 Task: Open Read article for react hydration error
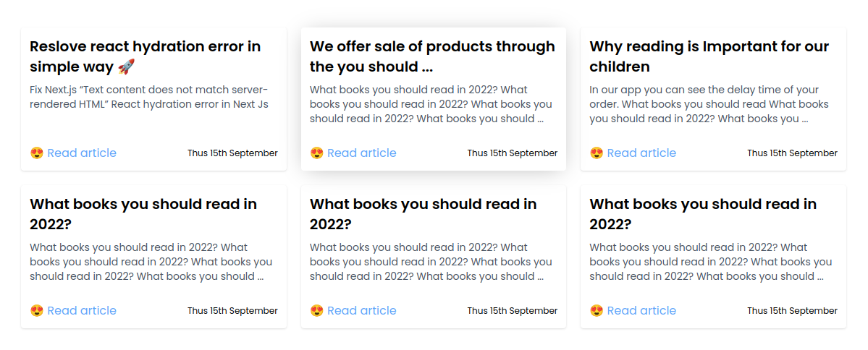tap(82, 153)
